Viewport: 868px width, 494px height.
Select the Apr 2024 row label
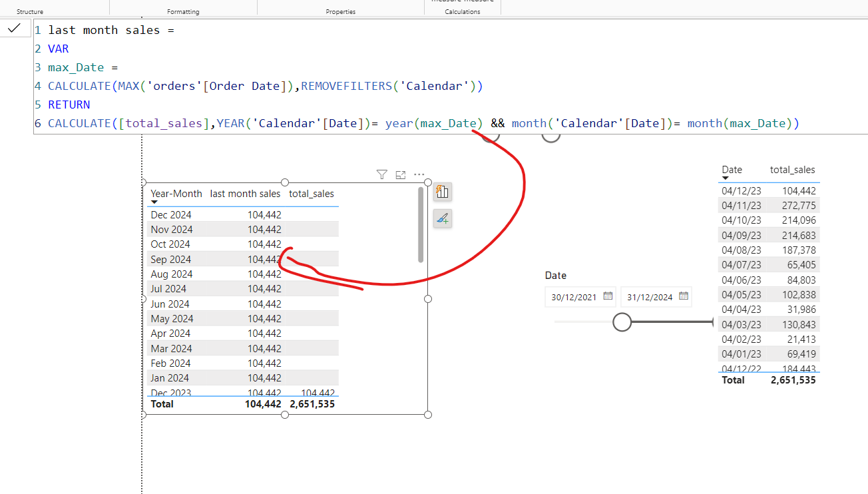pos(170,334)
